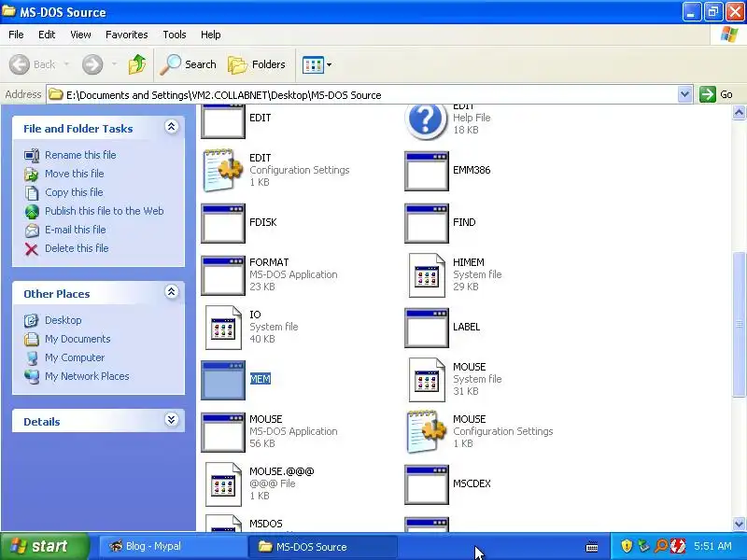
Task: Click the red tray icon beside the clock
Action: tap(678, 546)
